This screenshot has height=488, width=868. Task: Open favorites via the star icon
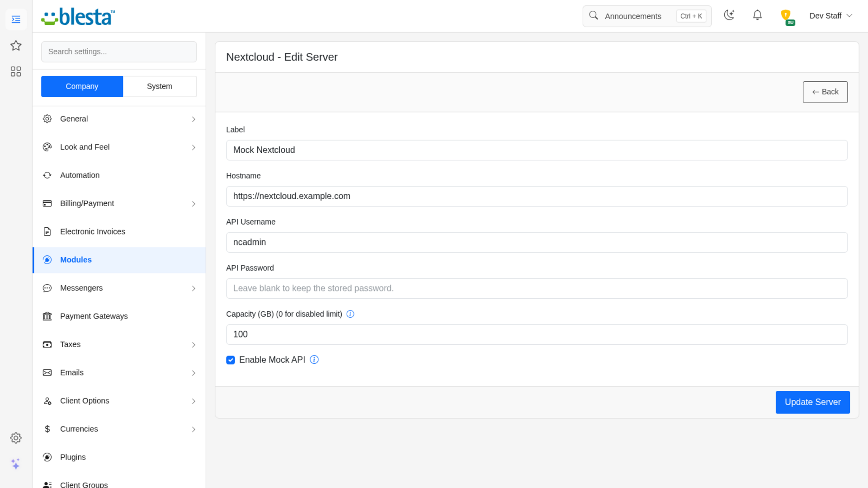click(x=16, y=45)
